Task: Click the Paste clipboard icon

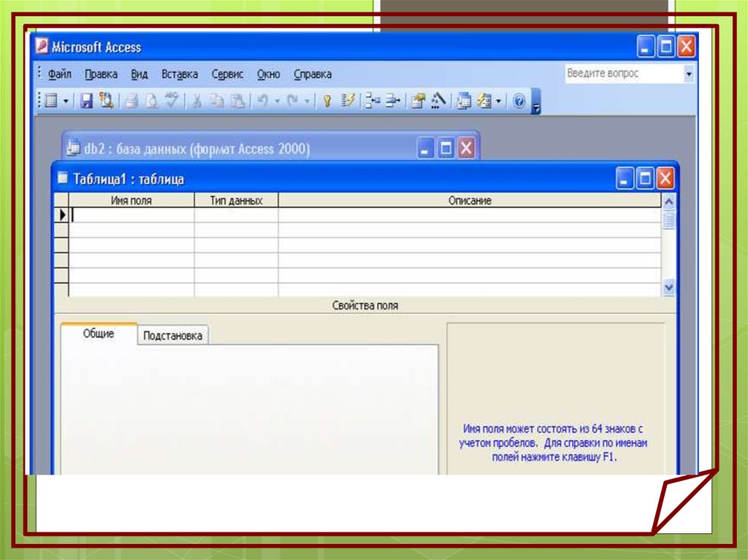Action: 237,101
